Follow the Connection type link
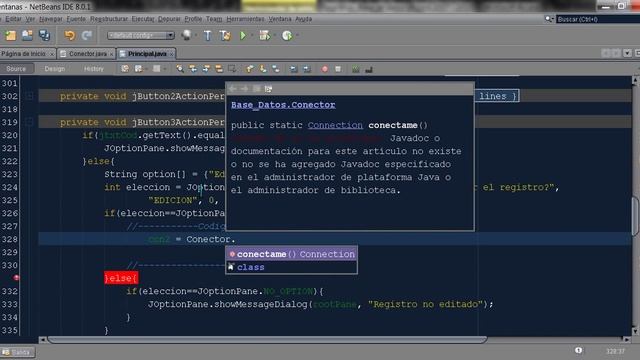Image resolution: width=640 pixels, height=360 pixels. (335, 125)
